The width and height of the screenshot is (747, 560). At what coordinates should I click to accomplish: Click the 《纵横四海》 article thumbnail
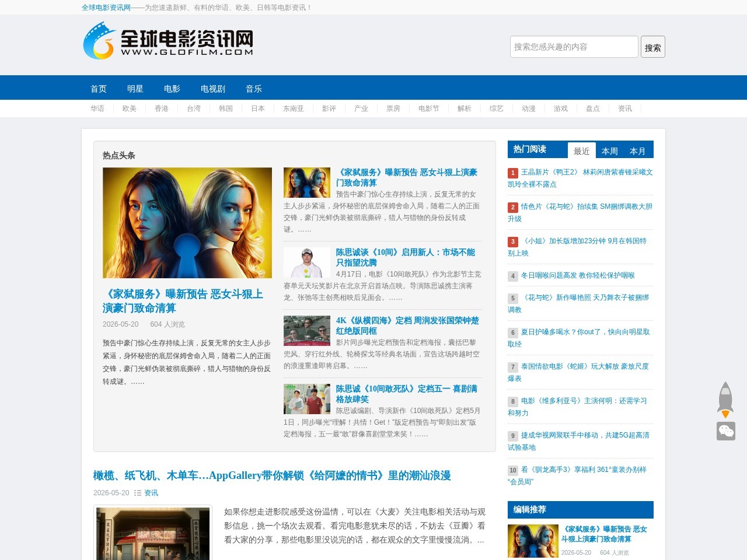pos(307,331)
